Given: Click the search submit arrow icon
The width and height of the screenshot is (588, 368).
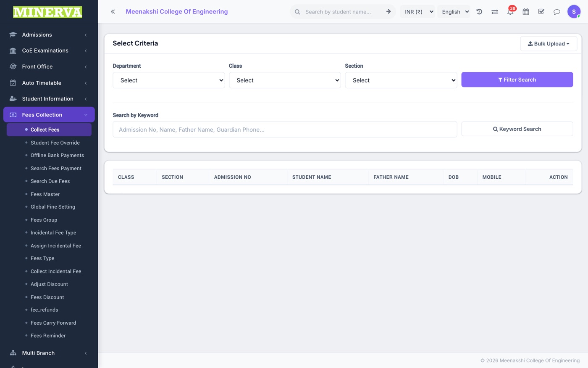Looking at the screenshot, I should (x=388, y=12).
